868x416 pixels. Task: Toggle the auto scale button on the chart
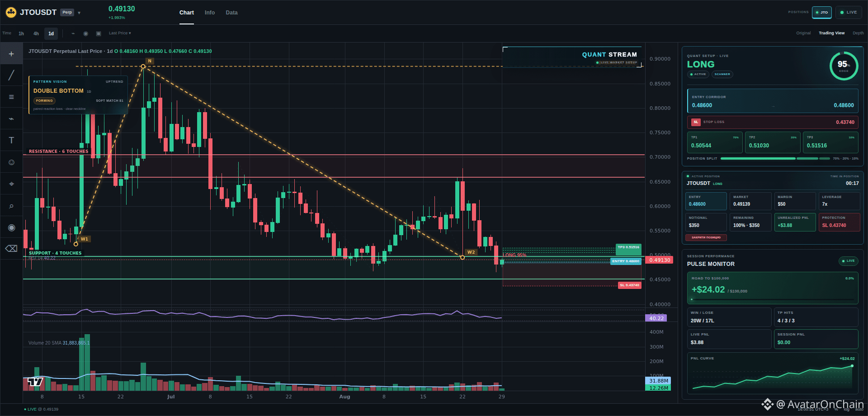point(859,409)
